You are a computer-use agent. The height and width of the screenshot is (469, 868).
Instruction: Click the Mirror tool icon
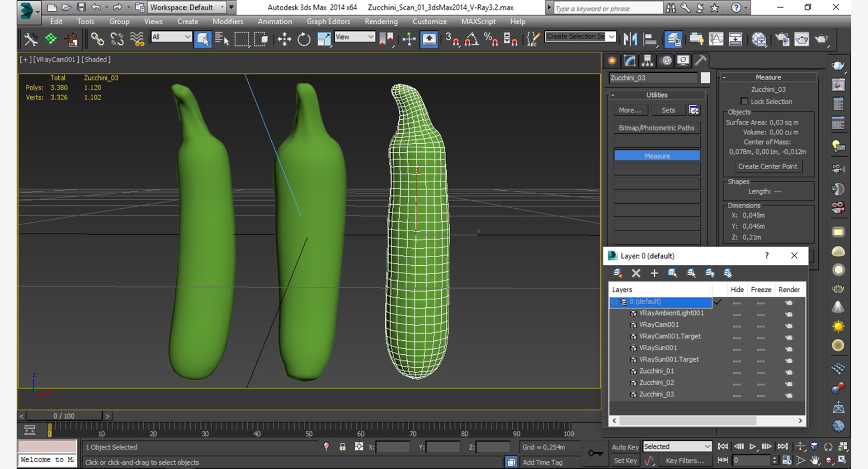(630, 39)
